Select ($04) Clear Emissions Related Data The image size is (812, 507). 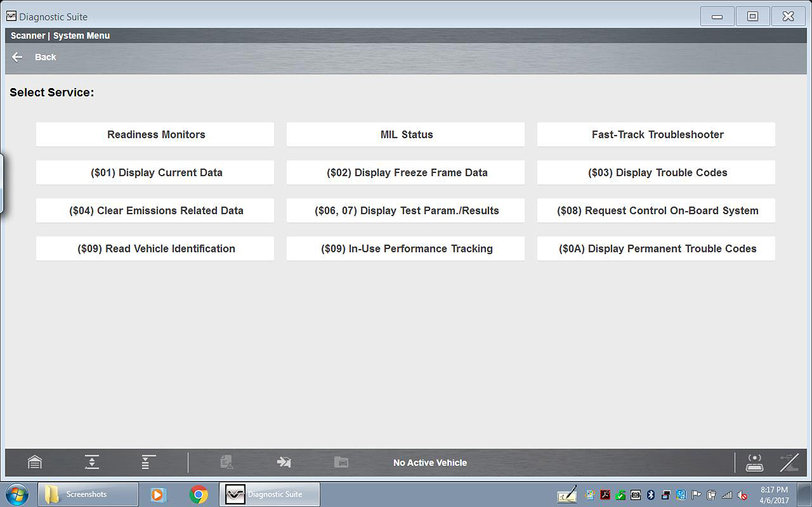pos(156,211)
